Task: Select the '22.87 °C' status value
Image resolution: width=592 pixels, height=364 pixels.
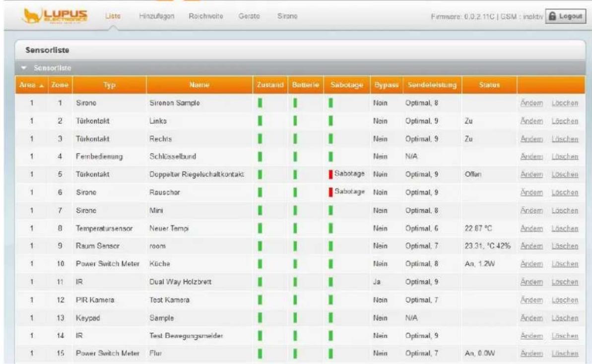Action: pos(478,228)
